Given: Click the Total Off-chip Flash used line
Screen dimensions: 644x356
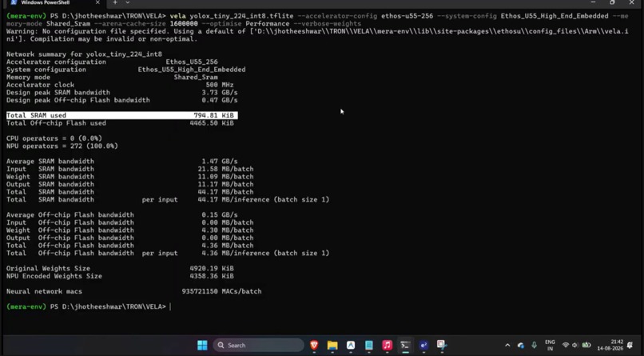Looking at the screenshot, I should [x=120, y=123].
